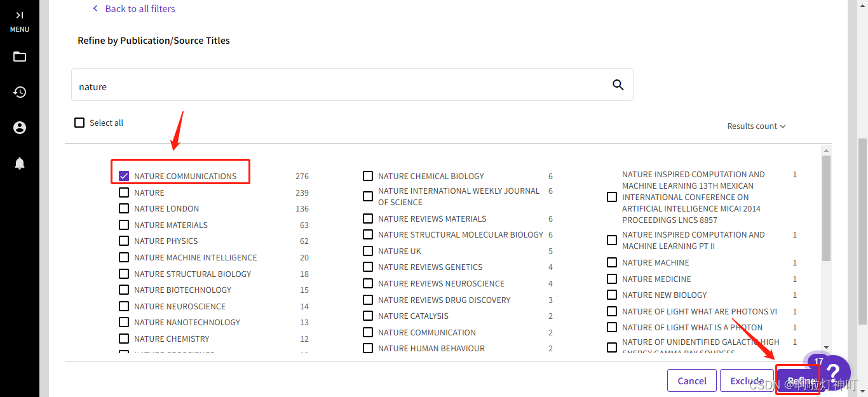Click the NATURE MEDICINE label text
The image size is (868, 397).
click(x=656, y=279)
